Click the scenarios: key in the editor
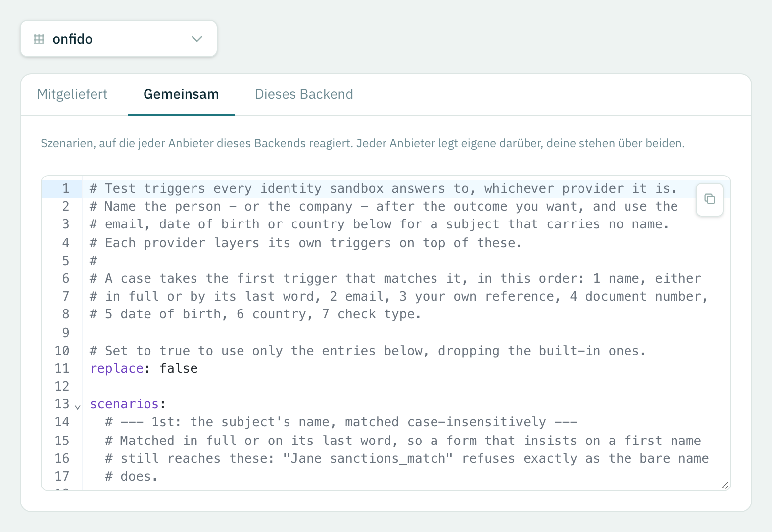The image size is (772, 532). (x=128, y=404)
